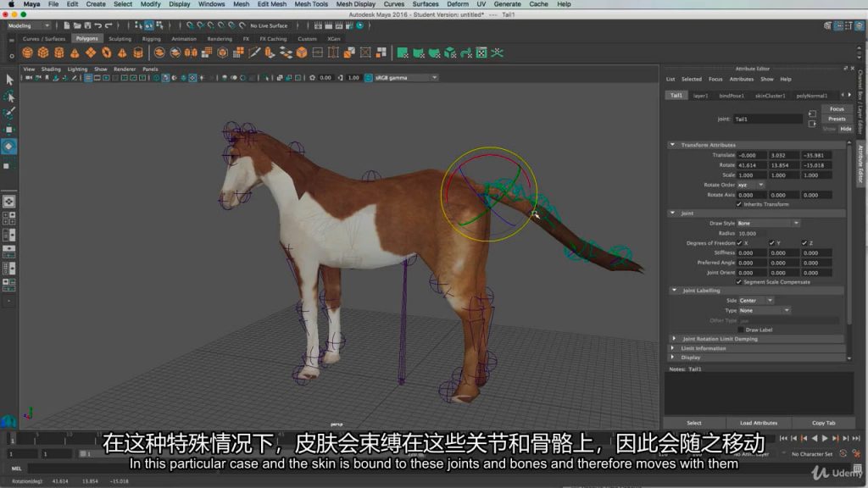The height and width of the screenshot is (488, 868).
Task: Click the play forward button
Action: [825, 438]
